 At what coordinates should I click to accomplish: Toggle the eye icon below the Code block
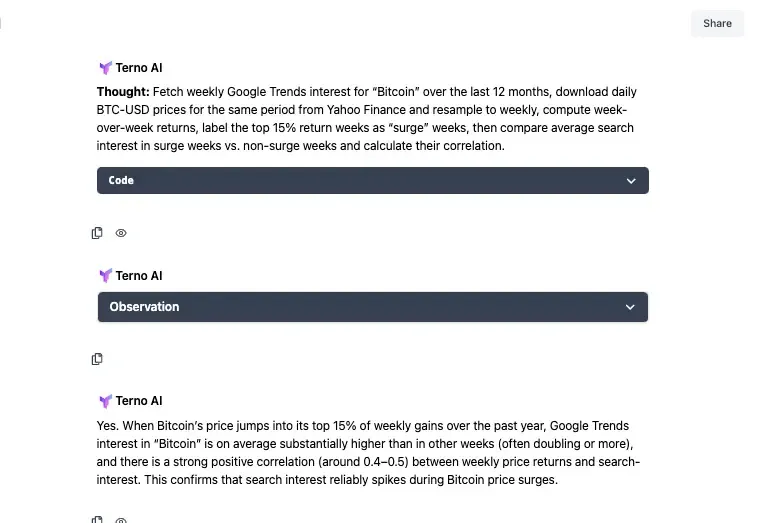click(121, 233)
